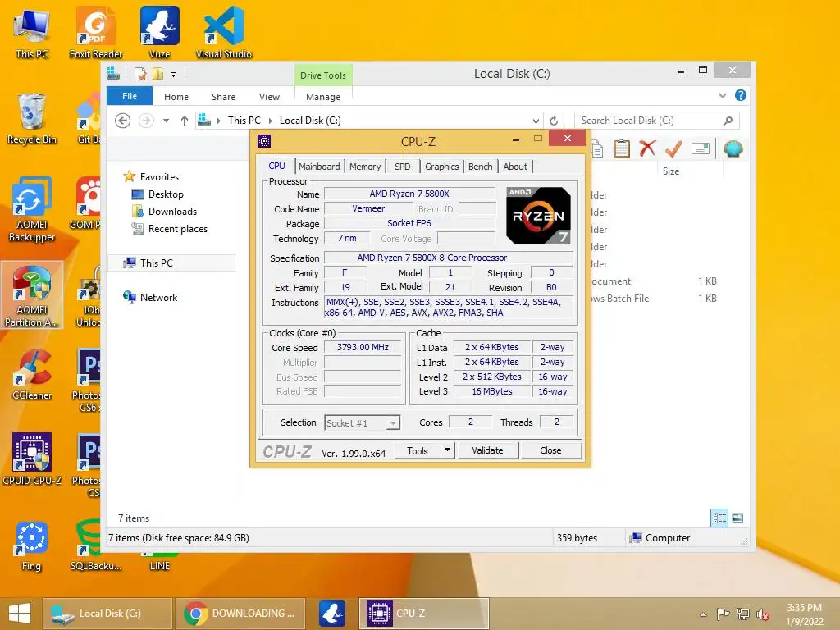Expand the address bar history dropdown

click(x=536, y=121)
